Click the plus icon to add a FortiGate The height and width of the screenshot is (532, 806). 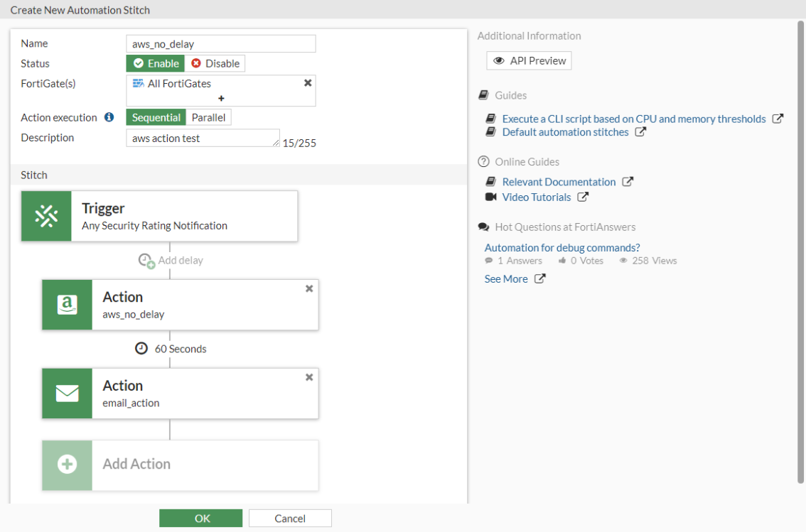[x=220, y=99]
